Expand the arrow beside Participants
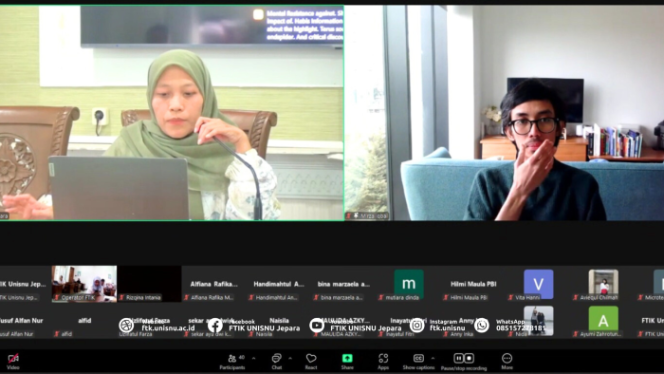664x374 pixels. tap(254, 358)
